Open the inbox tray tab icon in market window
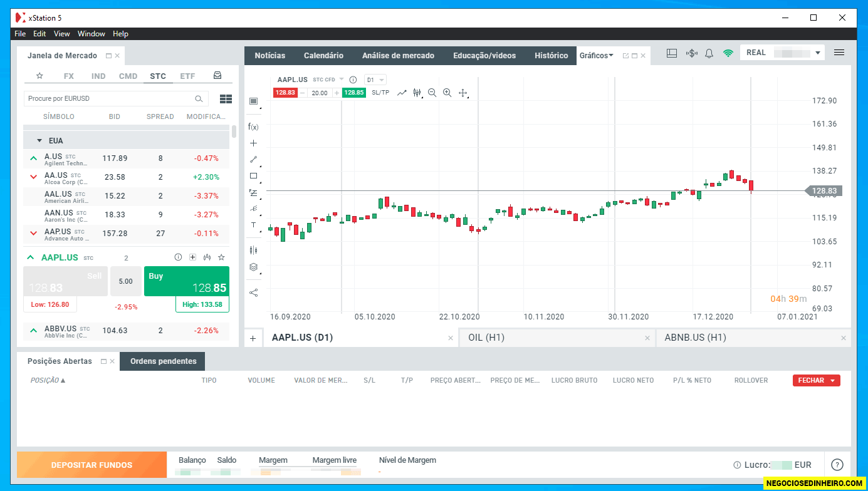The width and height of the screenshot is (868, 491). (217, 76)
